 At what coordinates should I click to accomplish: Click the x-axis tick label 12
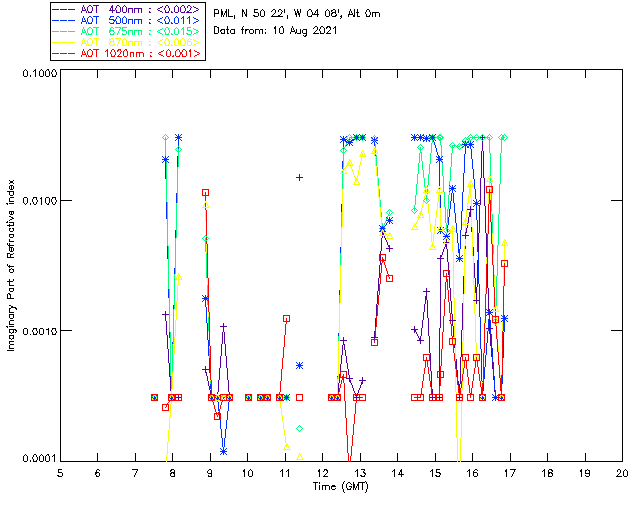(x=322, y=472)
